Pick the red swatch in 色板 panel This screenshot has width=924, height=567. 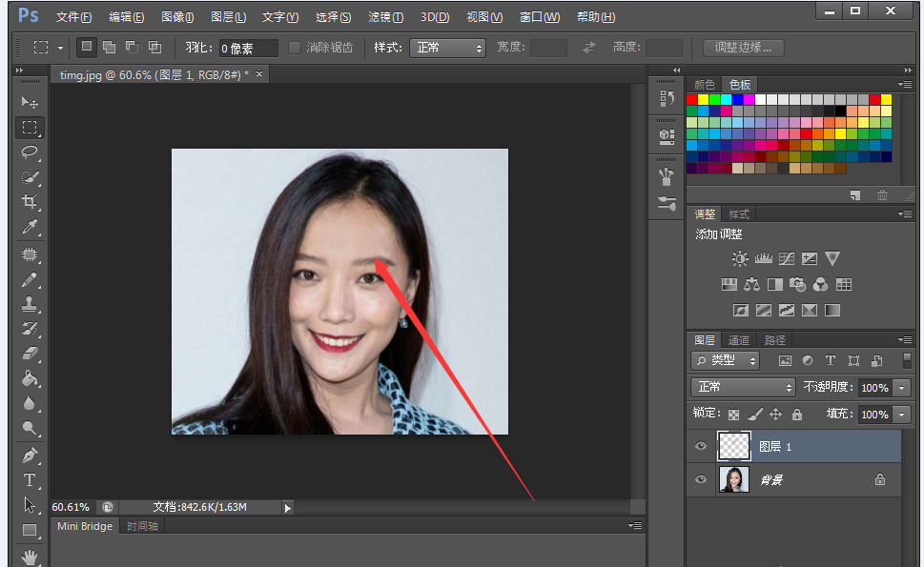coord(692,100)
